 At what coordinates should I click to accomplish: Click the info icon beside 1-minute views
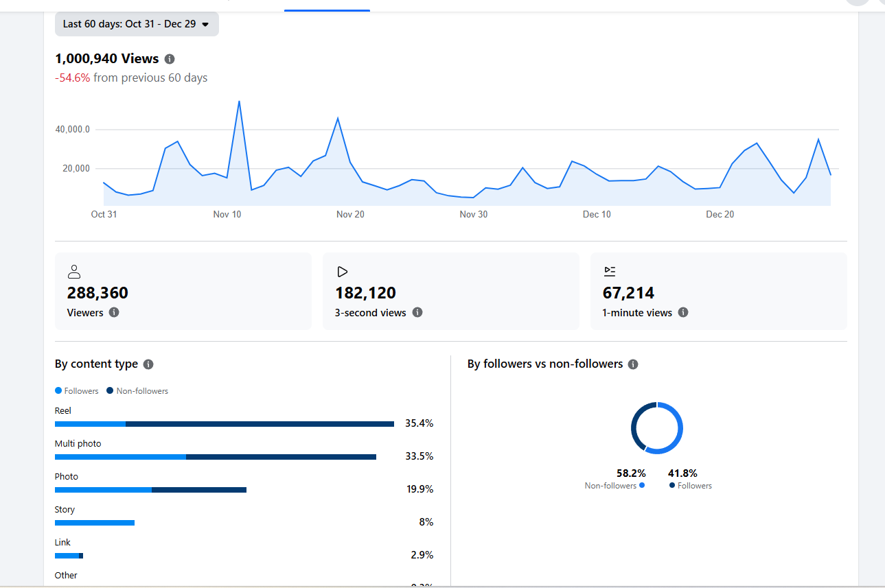(683, 312)
